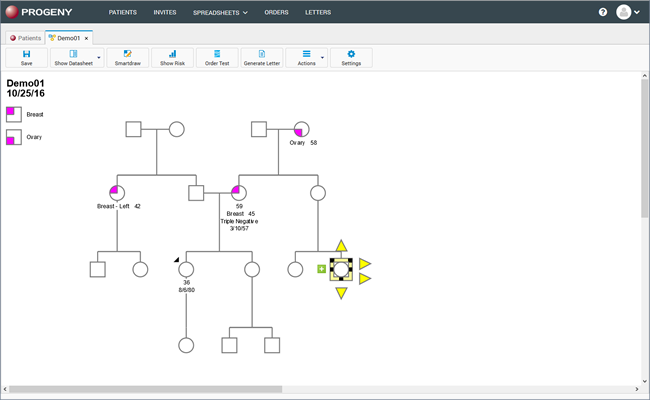The width and height of the screenshot is (650, 400).
Task: Expand Show Datasheet dropdown arrow
Action: pos(99,58)
